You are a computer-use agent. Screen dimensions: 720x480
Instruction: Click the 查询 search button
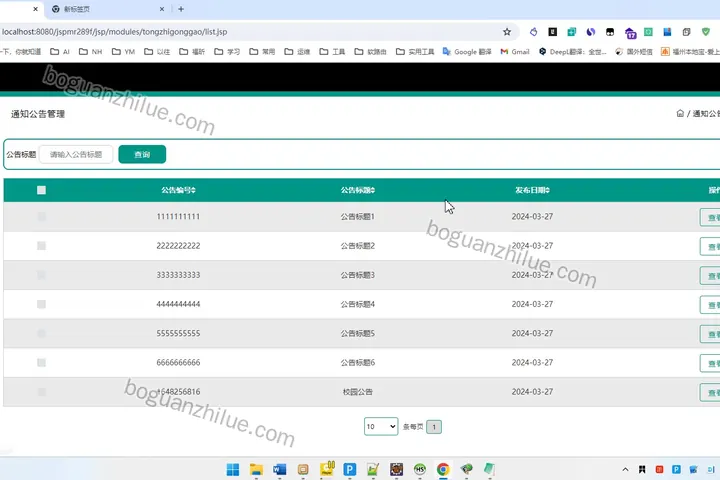pos(142,154)
